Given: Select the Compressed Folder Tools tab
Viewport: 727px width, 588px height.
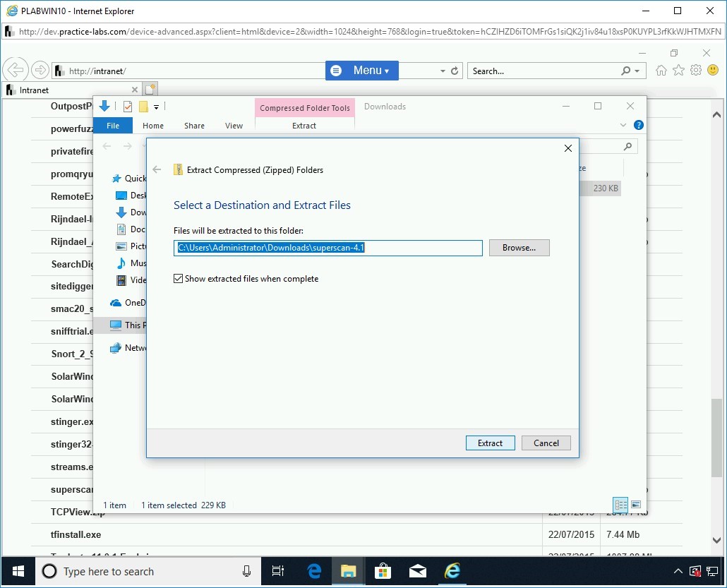Looking at the screenshot, I should (x=304, y=108).
